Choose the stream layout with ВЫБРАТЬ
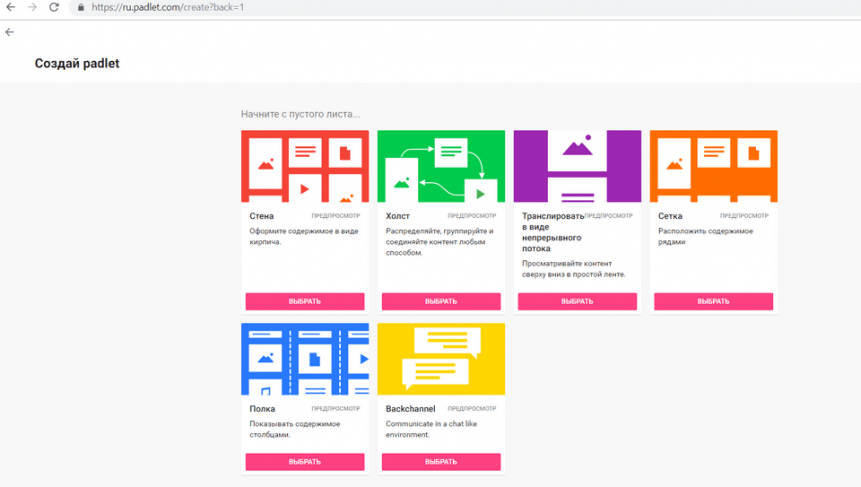 [577, 301]
